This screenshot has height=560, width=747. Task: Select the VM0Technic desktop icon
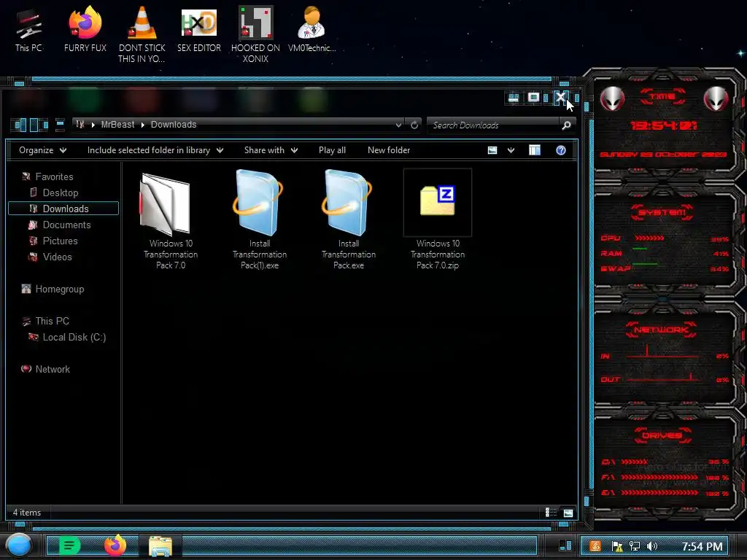(312, 29)
